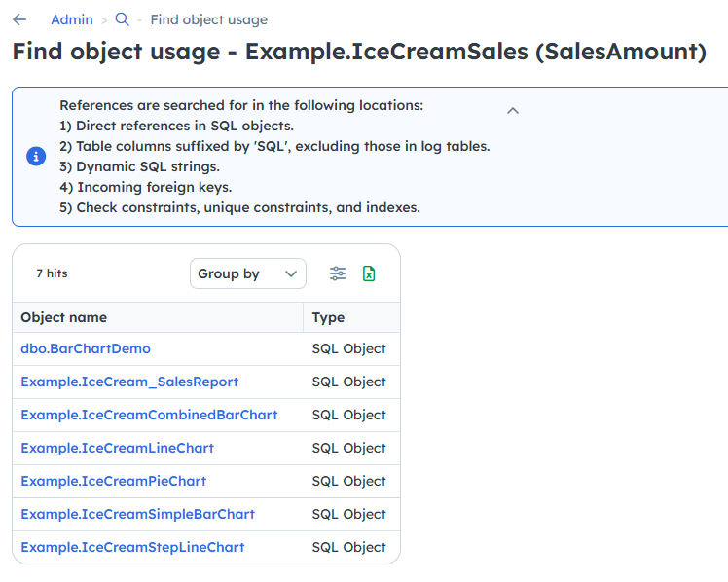Click the back arrow icon
Viewport: 728px width, 582px height.
19,19
